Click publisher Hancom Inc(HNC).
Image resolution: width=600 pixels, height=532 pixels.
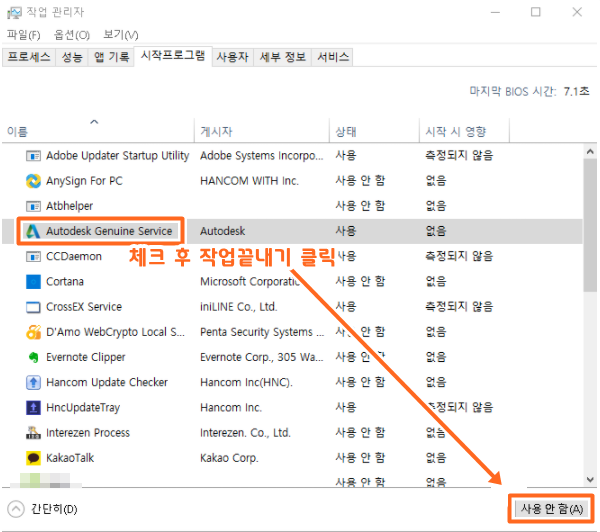point(246,382)
